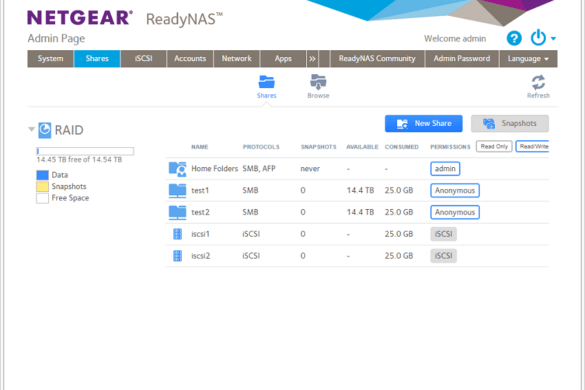585x390 pixels.
Task: Click the Home Folders user folder icon
Action: (x=177, y=169)
